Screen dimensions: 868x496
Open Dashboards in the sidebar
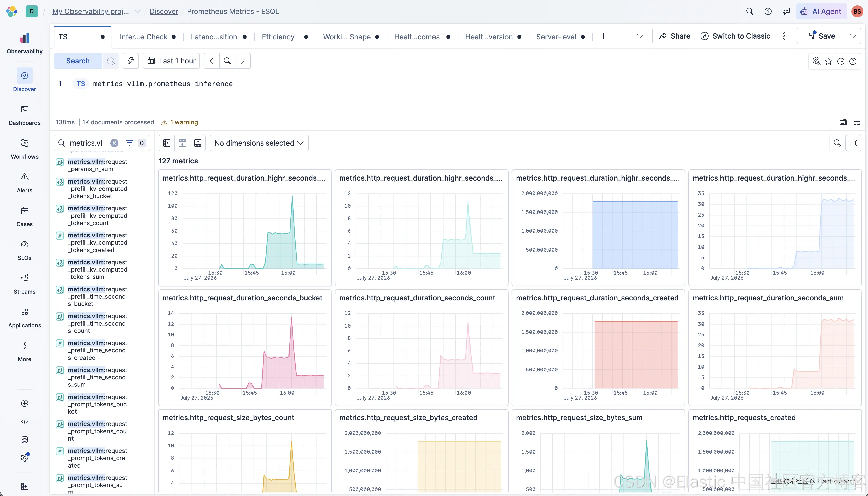[24, 116]
